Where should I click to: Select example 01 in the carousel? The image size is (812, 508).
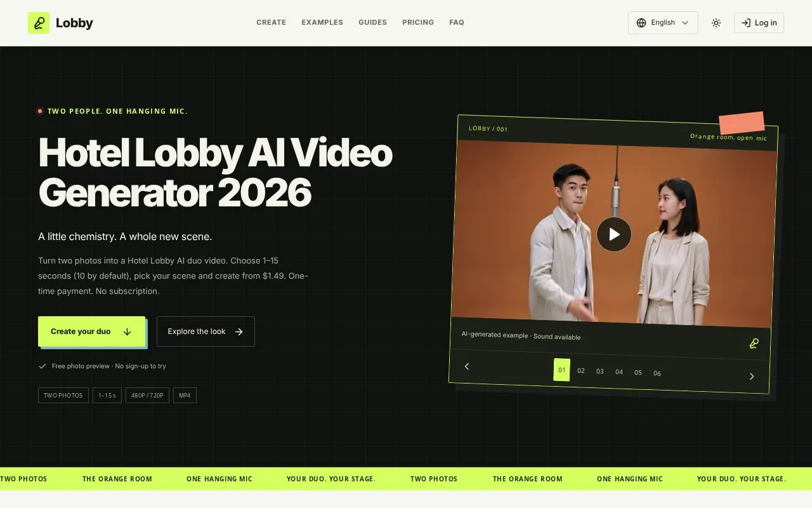click(561, 370)
